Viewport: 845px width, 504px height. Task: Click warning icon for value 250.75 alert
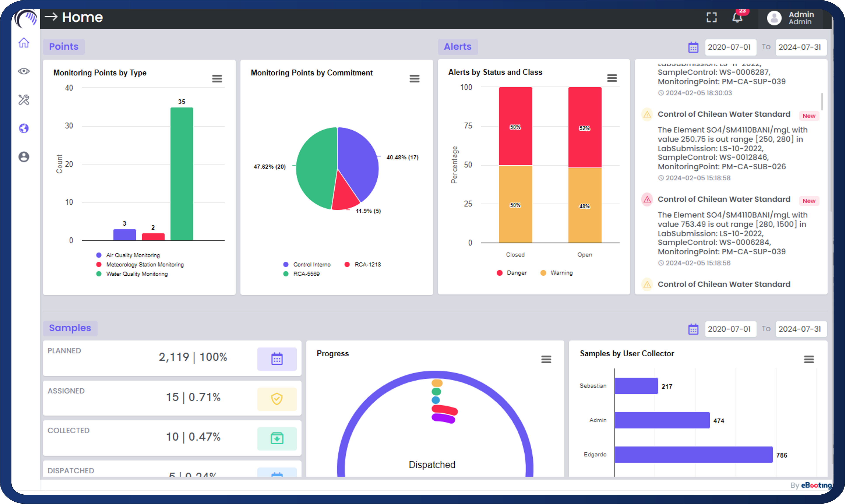[x=647, y=115]
